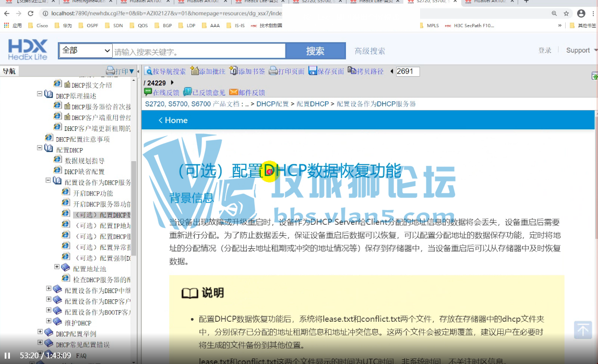Click the 配置DHCP breadcrumb link
The height and width of the screenshot is (364, 598).
[x=313, y=104]
